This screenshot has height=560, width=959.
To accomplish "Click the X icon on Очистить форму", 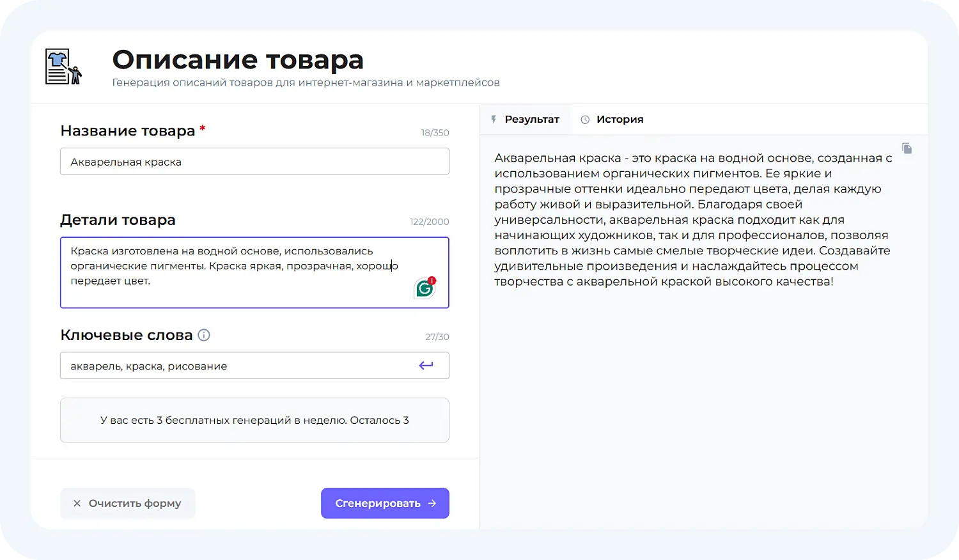I will (x=77, y=503).
